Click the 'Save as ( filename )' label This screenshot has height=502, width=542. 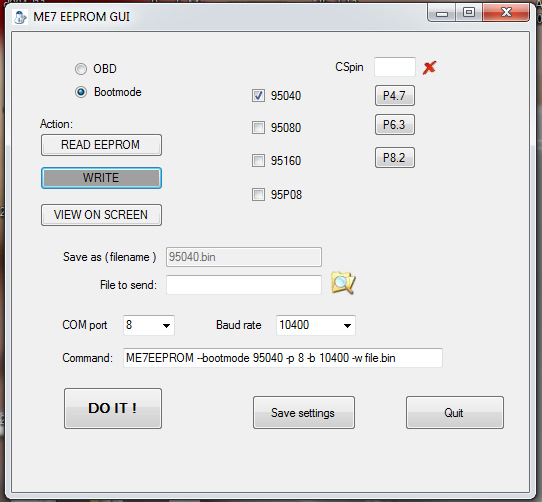[x=110, y=257]
